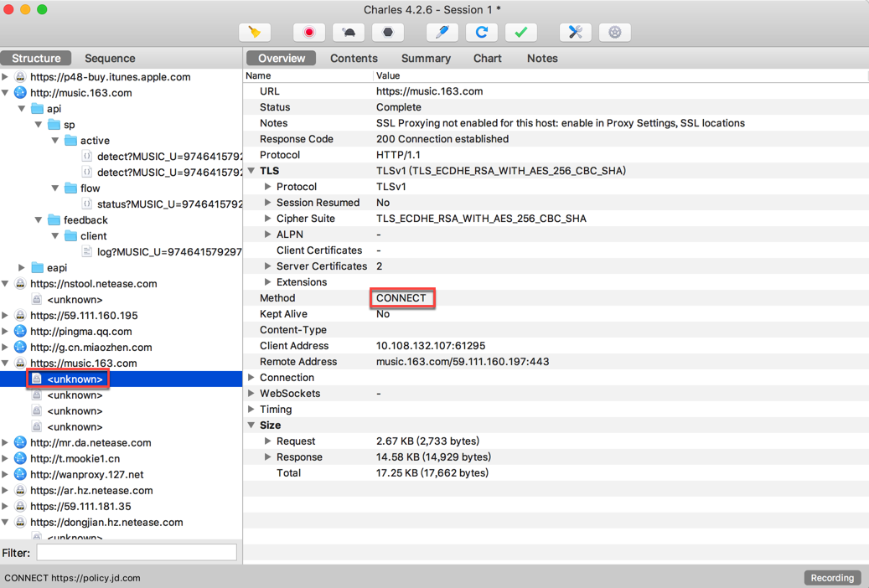The height and width of the screenshot is (588, 869).
Task: Select the https://59.111.160.195 host
Action: pos(84,315)
